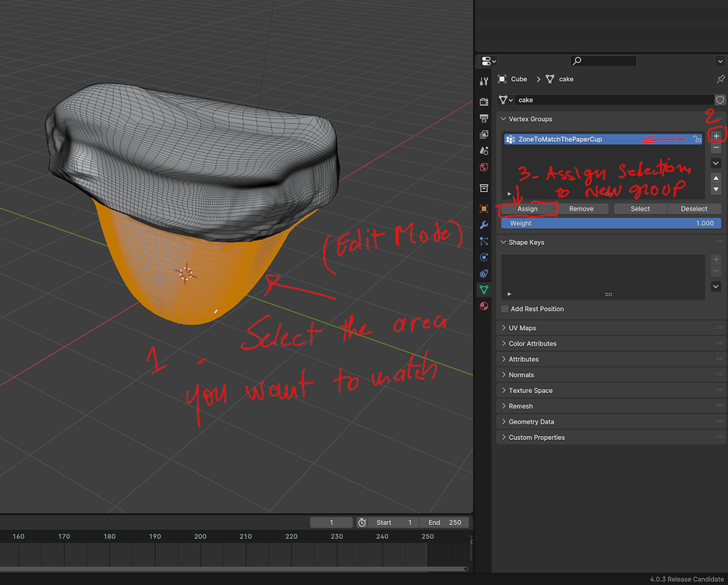Open the Output properties tab
Image resolution: width=728 pixels, height=585 pixels.
[x=484, y=118]
